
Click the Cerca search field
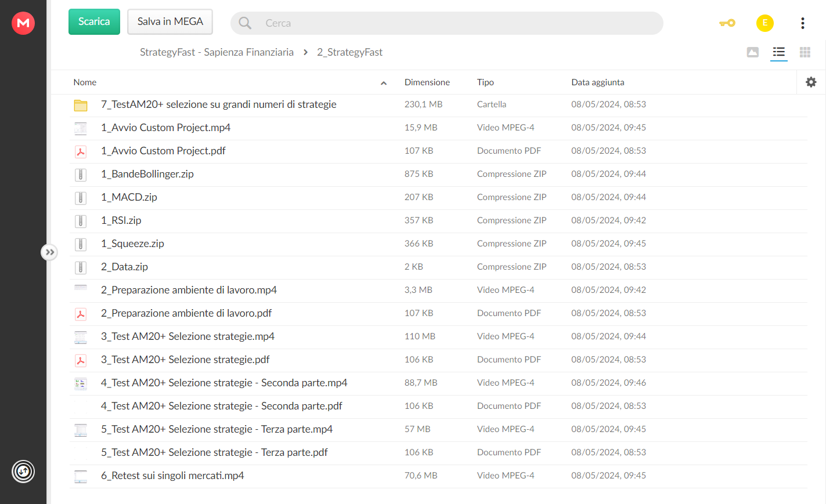447,23
